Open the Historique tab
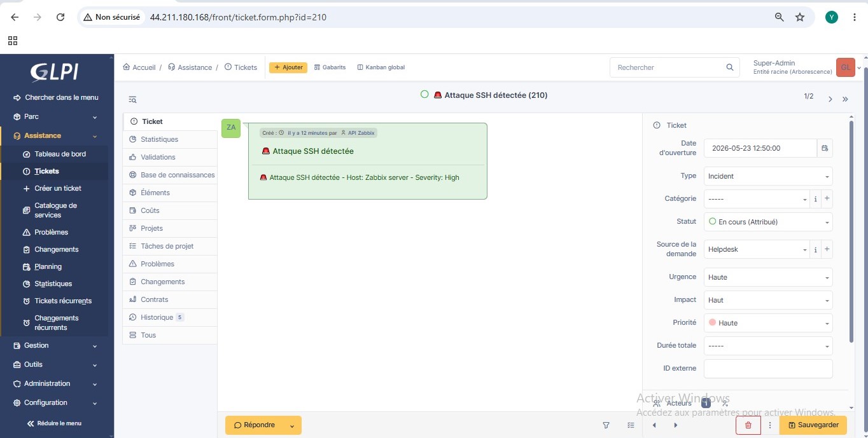868x438 pixels. (x=170, y=317)
